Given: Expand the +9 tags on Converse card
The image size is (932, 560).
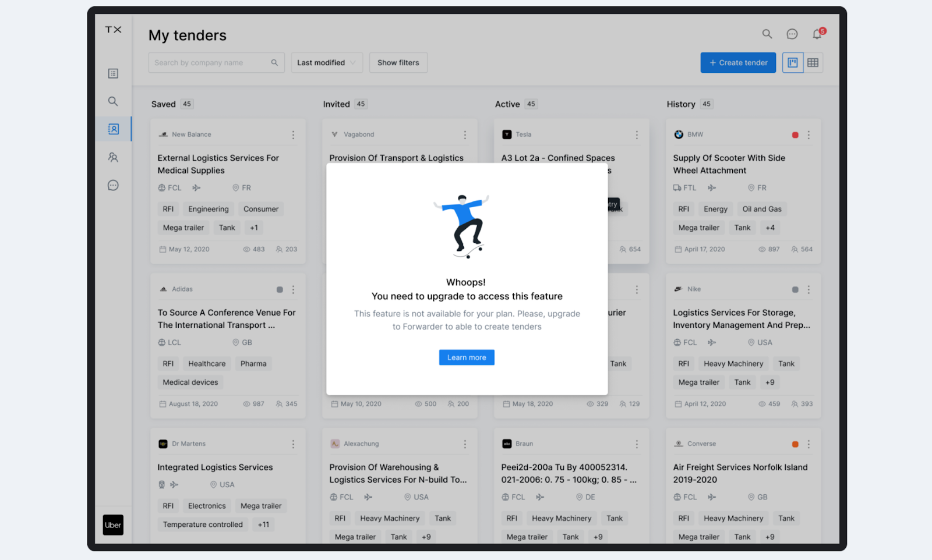Looking at the screenshot, I should pyautogui.click(x=770, y=537).
